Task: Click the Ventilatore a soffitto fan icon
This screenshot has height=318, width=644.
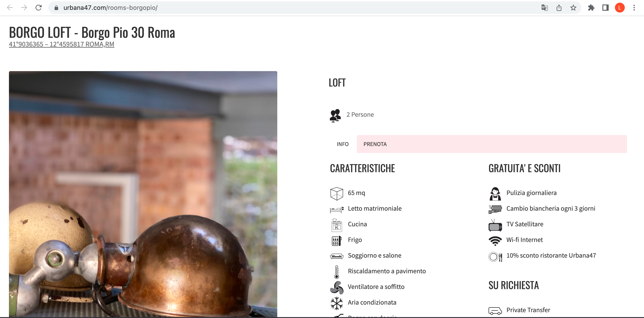Action: tap(337, 287)
